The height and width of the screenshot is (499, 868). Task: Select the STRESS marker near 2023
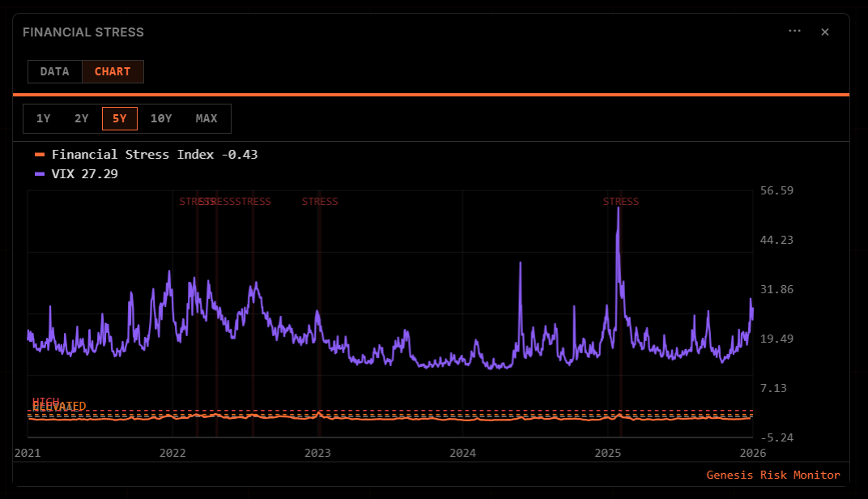coord(320,202)
